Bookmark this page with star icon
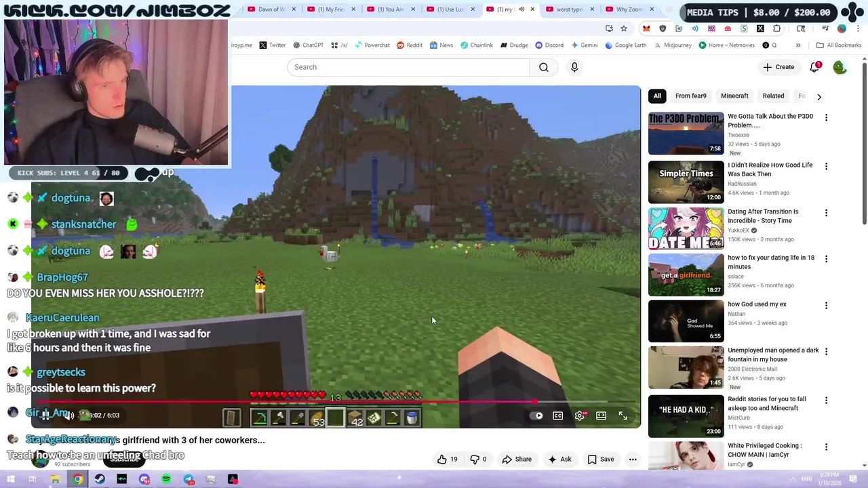868x488 pixels. (624, 28)
